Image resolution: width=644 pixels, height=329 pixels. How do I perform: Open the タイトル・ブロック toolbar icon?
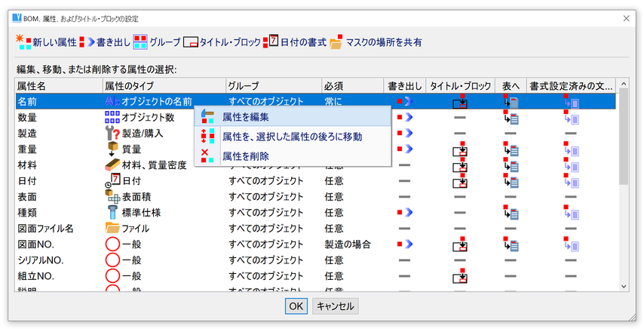(x=192, y=42)
